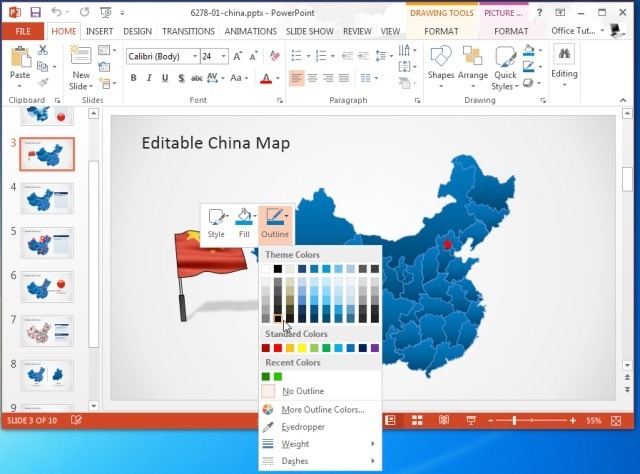Image resolution: width=640 pixels, height=474 pixels.
Task: Toggle Italic formatting
Action: [149, 78]
